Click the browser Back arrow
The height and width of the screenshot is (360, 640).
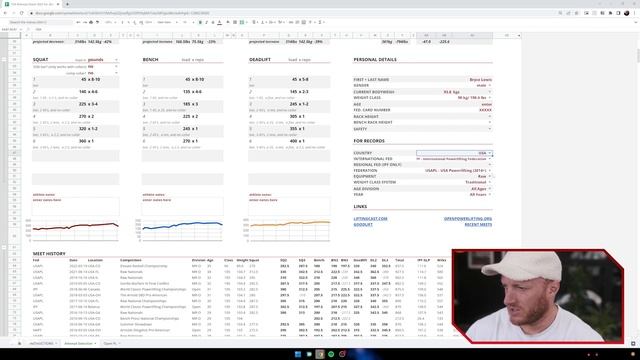tap(5, 13)
